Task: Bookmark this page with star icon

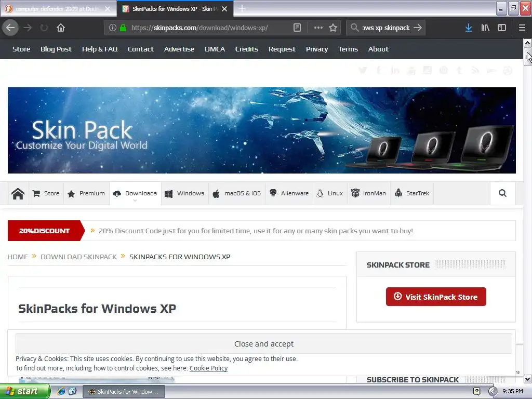Action: pos(333,28)
